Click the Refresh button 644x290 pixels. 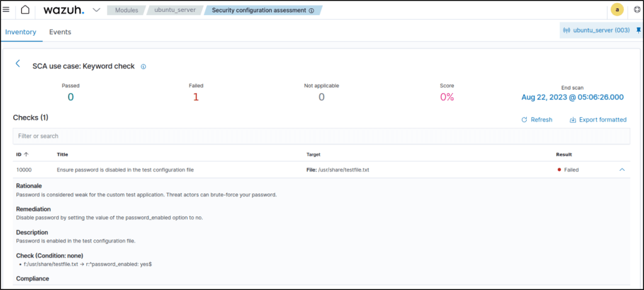[536, 120]
